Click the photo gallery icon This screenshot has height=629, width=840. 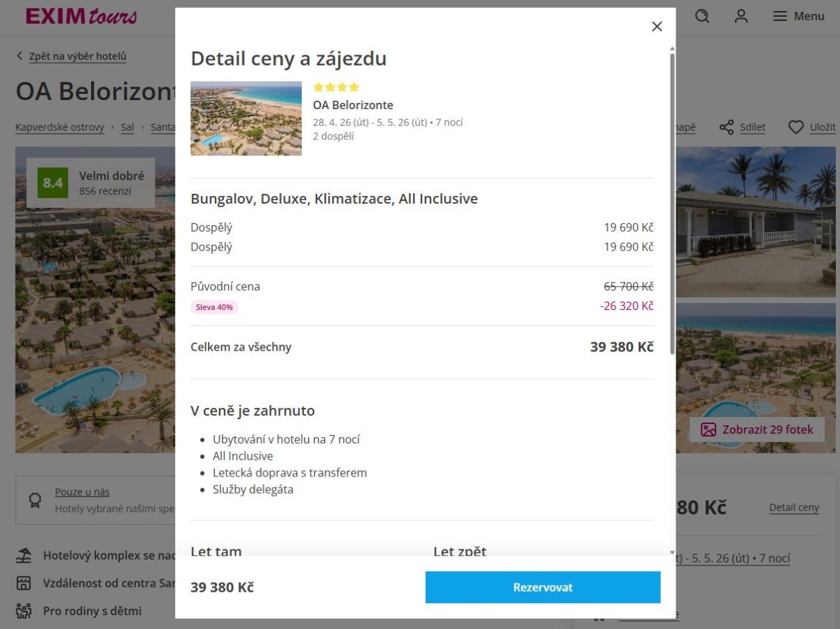click(708, 430)
